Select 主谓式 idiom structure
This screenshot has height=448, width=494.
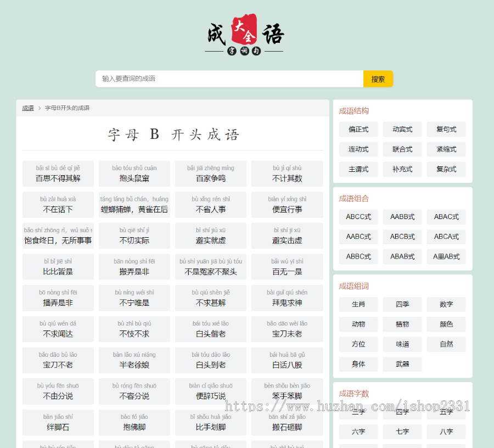click(358, 169)
